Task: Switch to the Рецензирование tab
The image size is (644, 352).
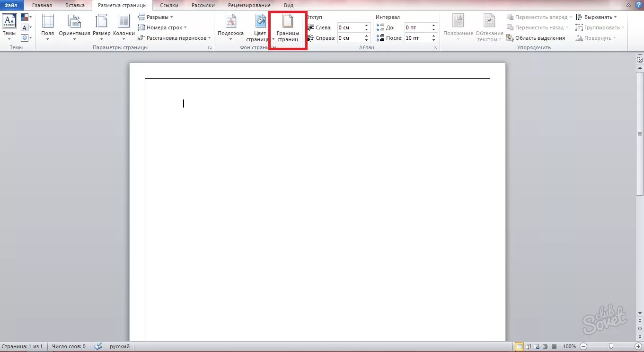Action: tap(249, 5)
